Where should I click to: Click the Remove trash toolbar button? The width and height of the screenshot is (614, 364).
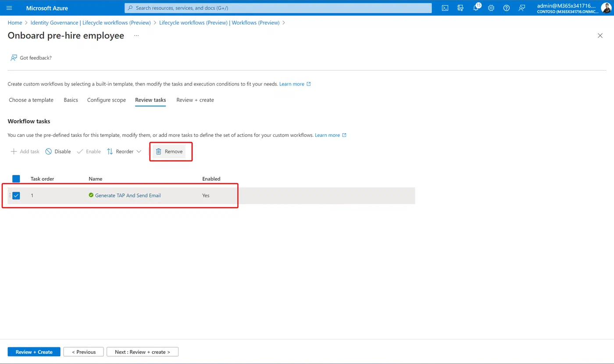[169, 152]
